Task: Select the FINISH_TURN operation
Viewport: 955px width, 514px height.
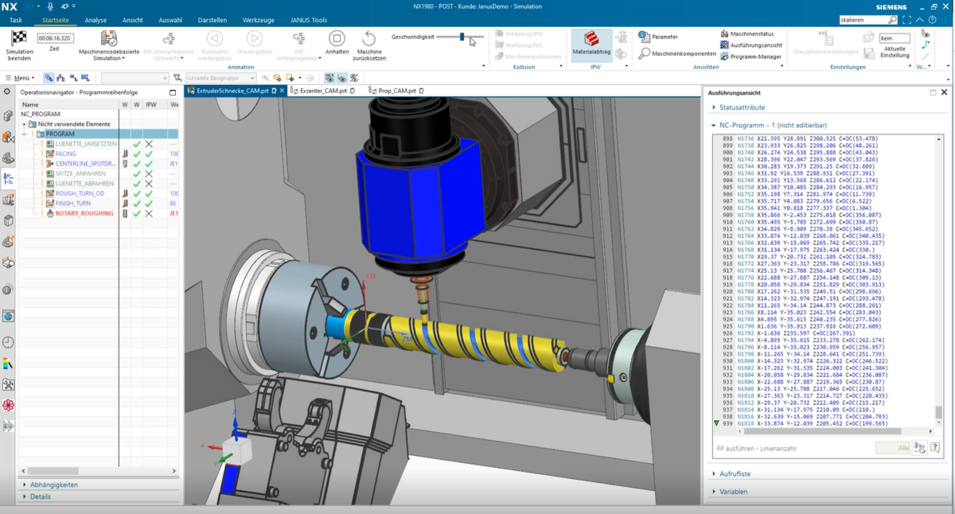Action: 72,203
